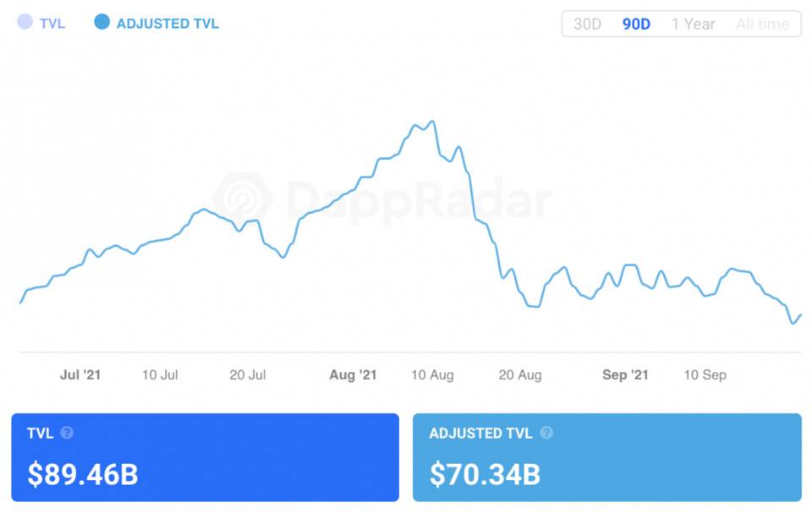Switch to the All time range
812x513 pixels.
[x=762, y=24]
